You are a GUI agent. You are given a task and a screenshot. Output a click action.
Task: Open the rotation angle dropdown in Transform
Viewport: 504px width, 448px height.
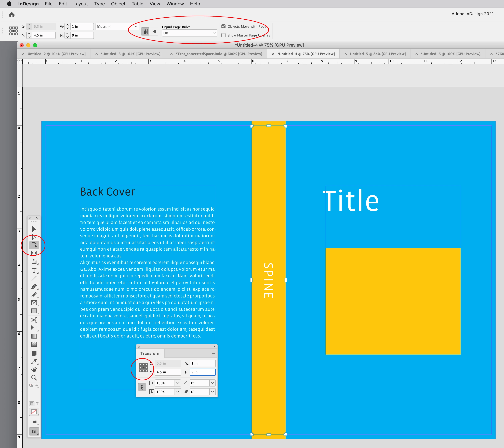click(x=212, y=383)
